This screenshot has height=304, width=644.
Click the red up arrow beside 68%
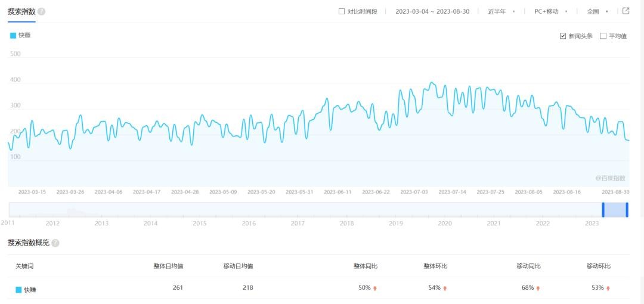pyautogui.click(x=538, y=288)
